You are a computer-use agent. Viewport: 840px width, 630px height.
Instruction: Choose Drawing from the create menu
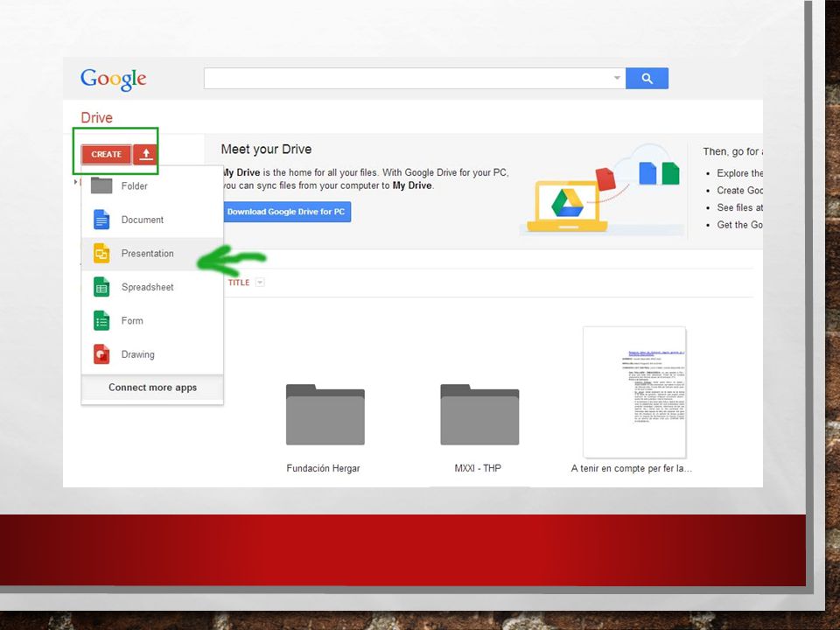coord(152,354)
